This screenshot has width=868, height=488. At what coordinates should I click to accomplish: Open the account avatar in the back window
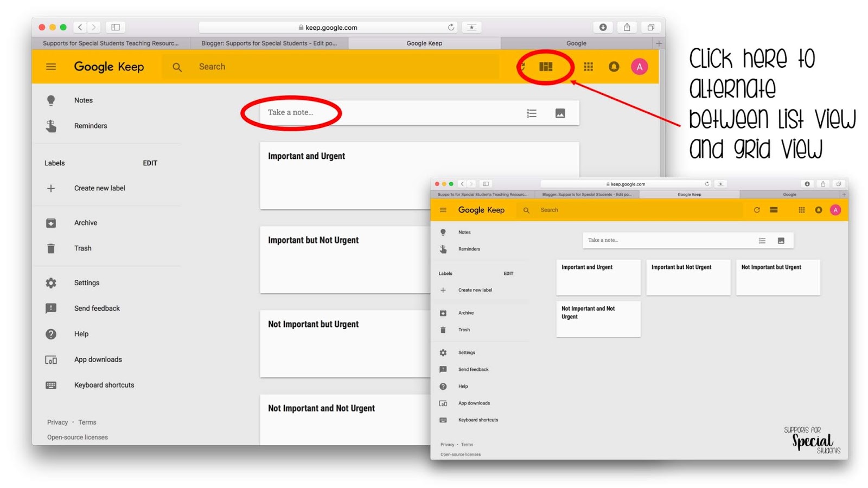coord(639,67)
